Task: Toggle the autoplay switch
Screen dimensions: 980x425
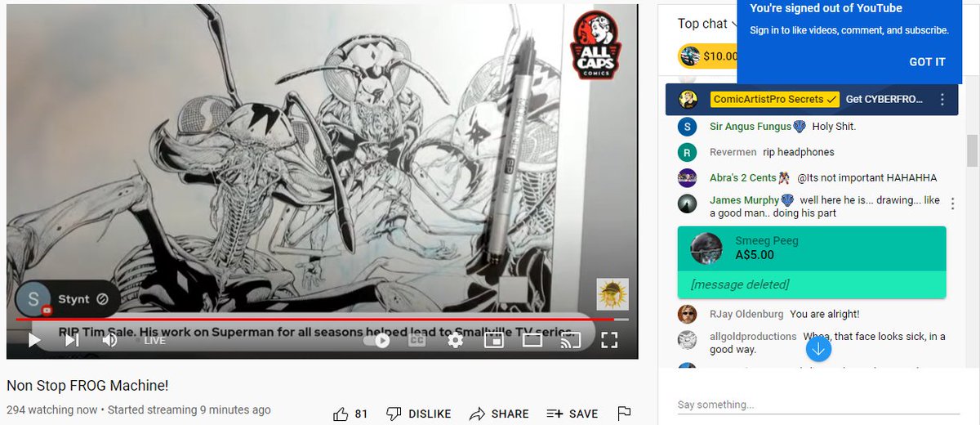Action: point(376,340)
